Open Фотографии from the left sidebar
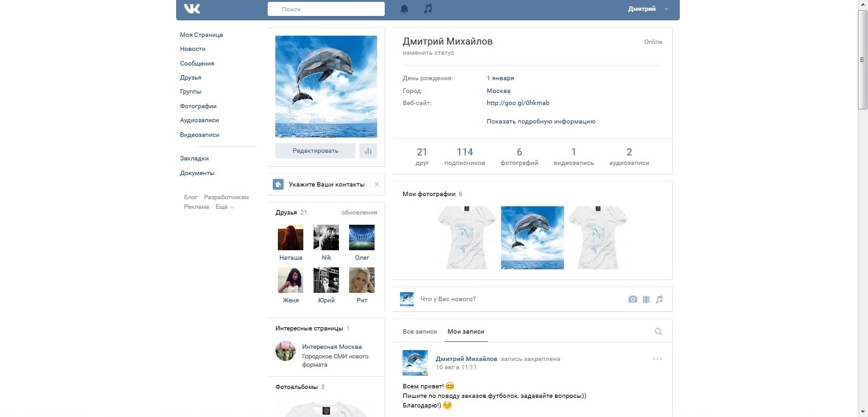Screen dimensions: 868x417 tap(197, 106)
